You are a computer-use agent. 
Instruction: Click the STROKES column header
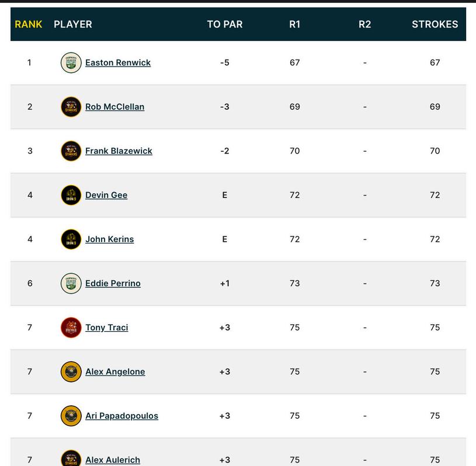(x=435, y=24)
